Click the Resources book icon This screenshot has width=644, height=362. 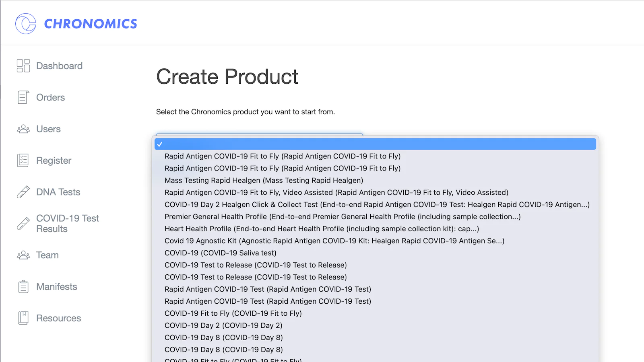[23, 318]
